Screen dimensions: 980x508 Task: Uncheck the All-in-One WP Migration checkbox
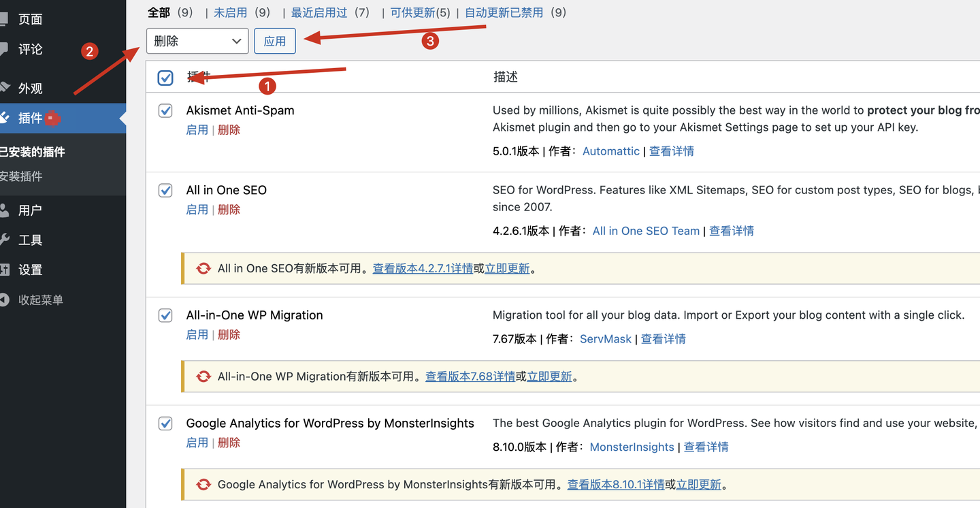(165, 315)
